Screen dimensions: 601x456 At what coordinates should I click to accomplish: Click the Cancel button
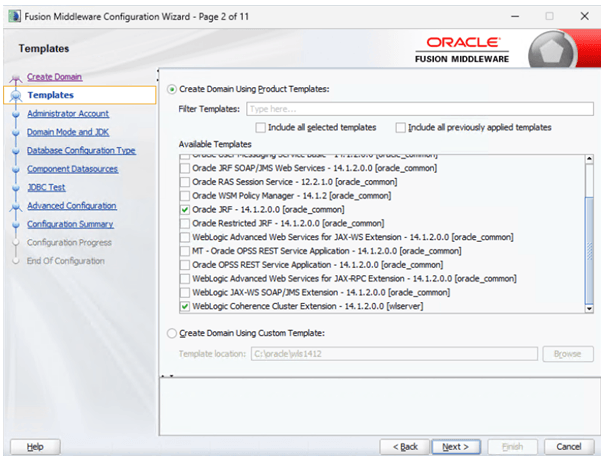click(569, 447)
